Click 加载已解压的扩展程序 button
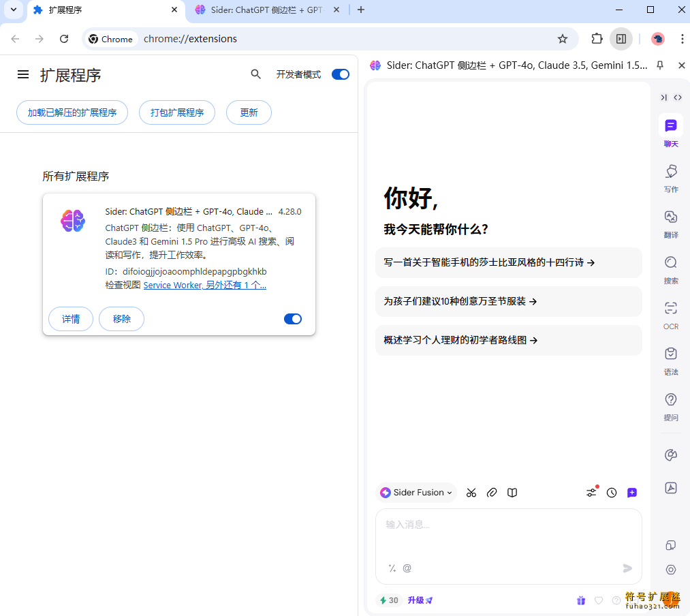Screen dimensions: 690x616 [72, 112]
